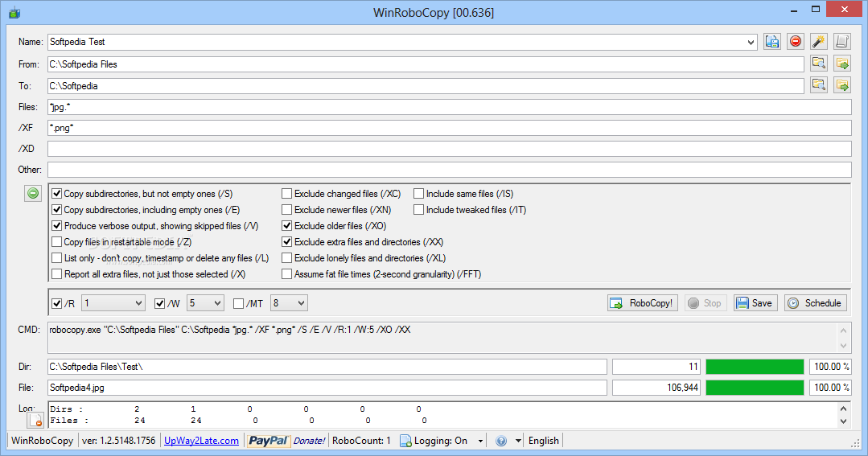This screenshot has height=456, width=868.
Task: Click the Softpedia4.jpg file name field
Action: click(327, 388)
